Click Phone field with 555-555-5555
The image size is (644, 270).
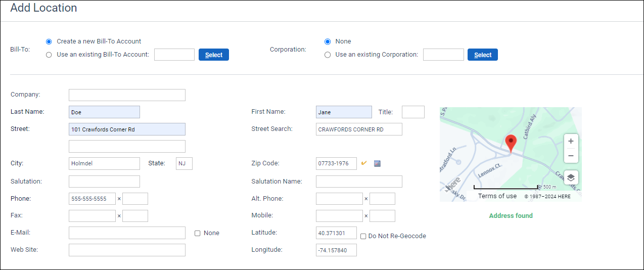tap(92, 199)
